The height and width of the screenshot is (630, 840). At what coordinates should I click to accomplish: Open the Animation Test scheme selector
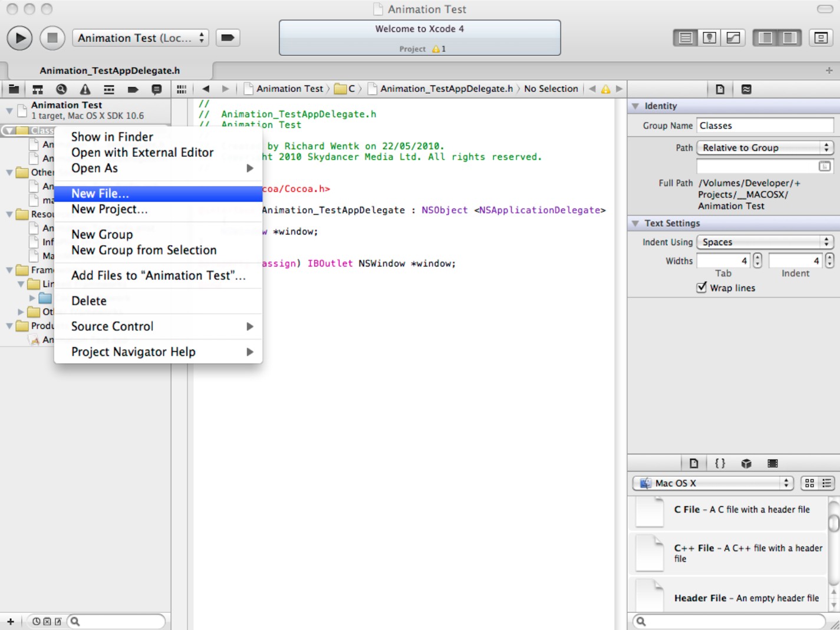(x=140, y=38)
